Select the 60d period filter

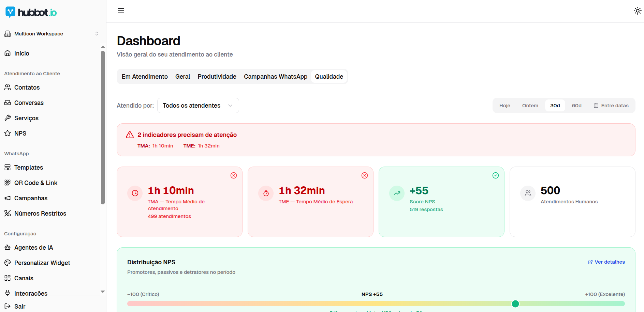point(577,106)
